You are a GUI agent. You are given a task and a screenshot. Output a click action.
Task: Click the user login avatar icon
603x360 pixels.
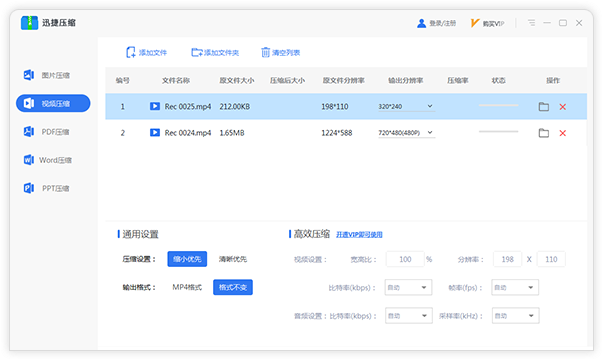(x=421, y=23)
